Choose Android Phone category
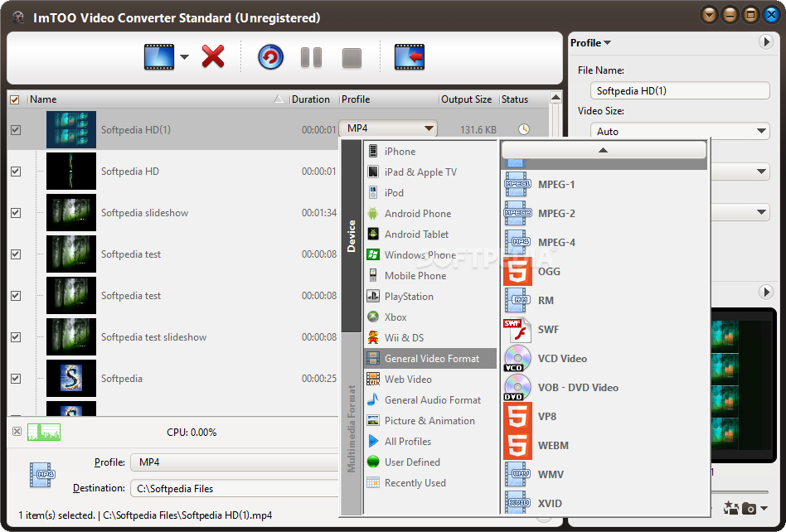This screenshot has height=532, width=786. (x=430, y=214)
